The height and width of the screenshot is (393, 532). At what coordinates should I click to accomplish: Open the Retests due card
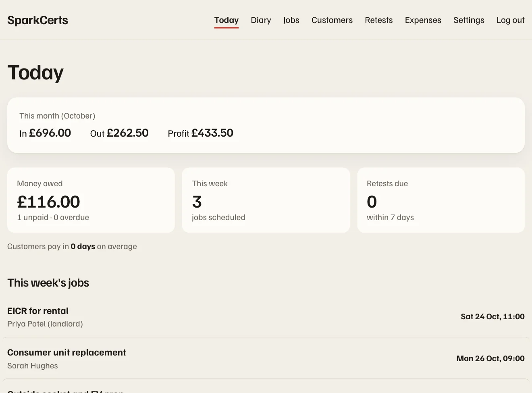(x=441, y=200)
